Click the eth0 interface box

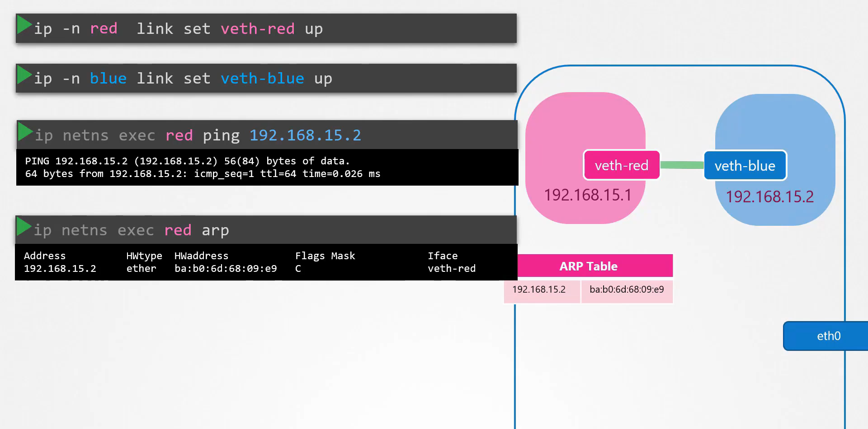click(x=826, y=336)
